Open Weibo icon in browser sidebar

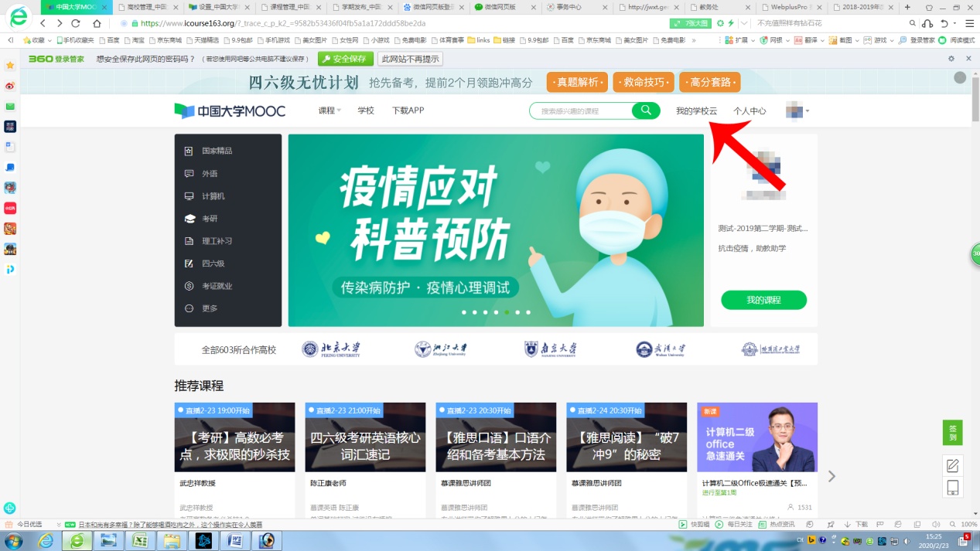[x=10, y=86]
